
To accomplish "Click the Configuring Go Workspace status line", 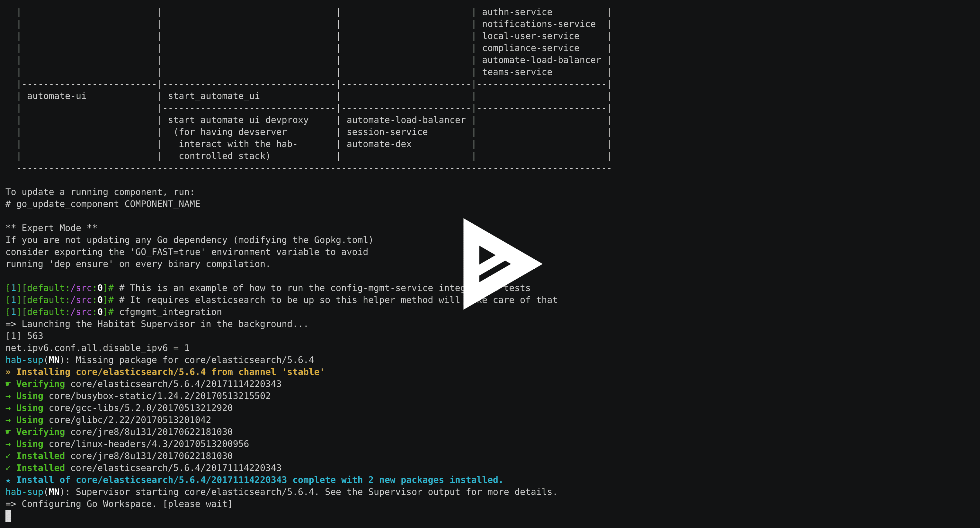I will pos(119,504).
